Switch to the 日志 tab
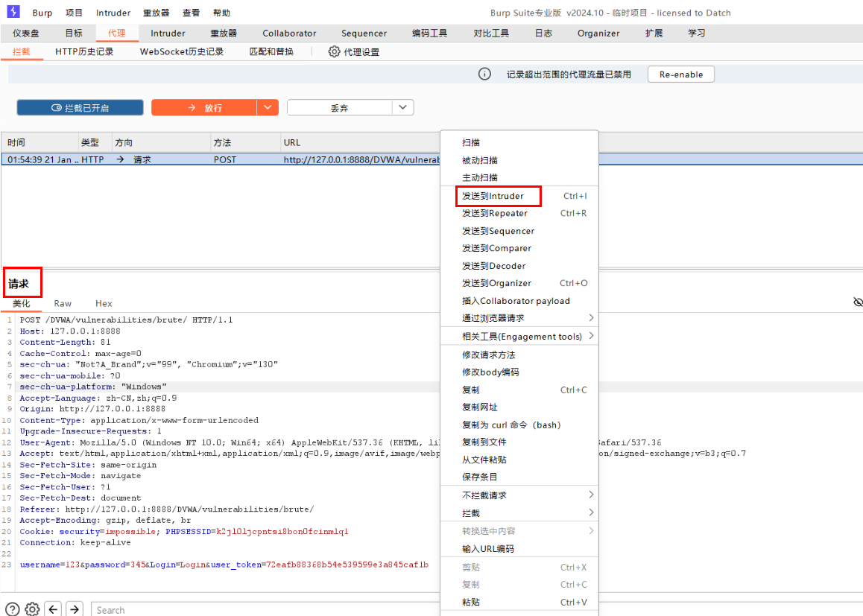Screen dimensions: 863x616 543,33
